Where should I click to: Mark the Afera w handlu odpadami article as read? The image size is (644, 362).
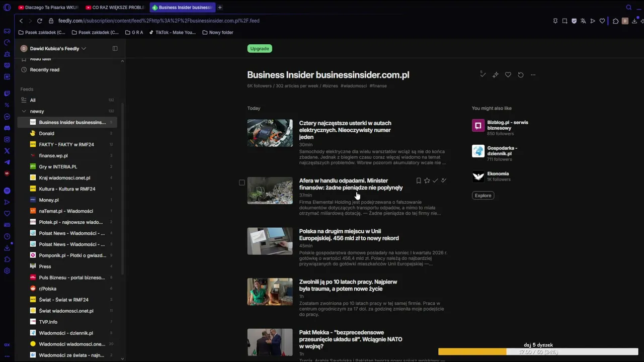(x=435, y=180)
